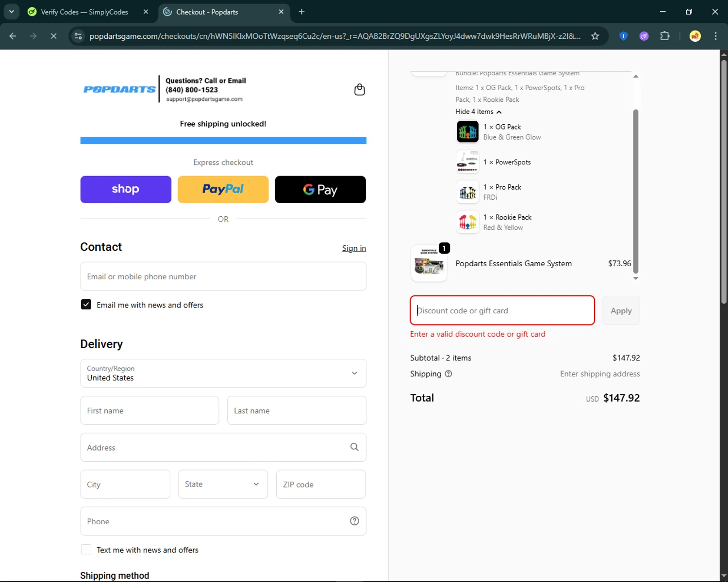This screenshot has width=728, height=582.
Task: Click the Enter a valid discount code error
Action: click(x=478, y=334)
